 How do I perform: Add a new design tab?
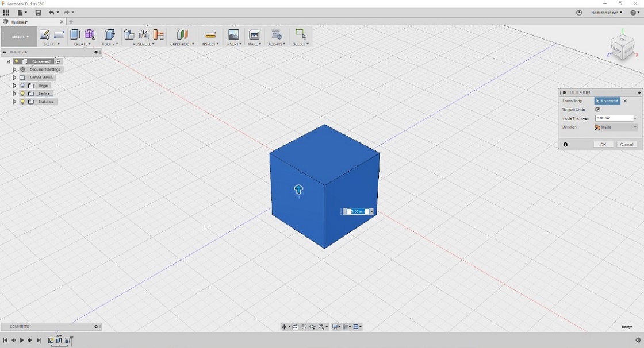(x=71, y=22)
